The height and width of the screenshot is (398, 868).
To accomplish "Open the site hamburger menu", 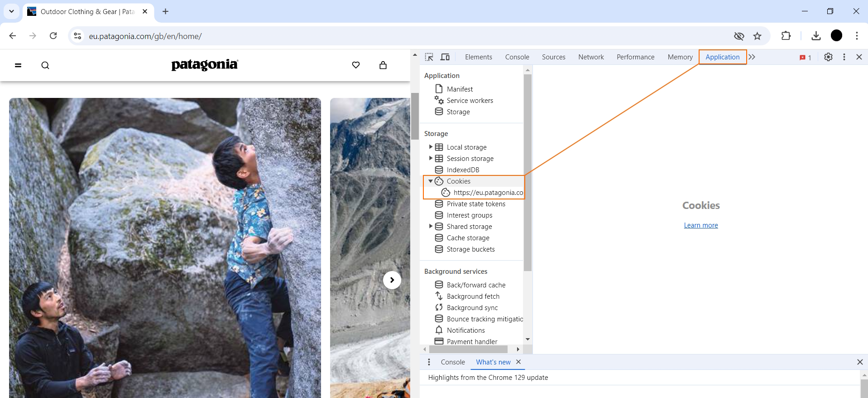I will tap(18, 65).
